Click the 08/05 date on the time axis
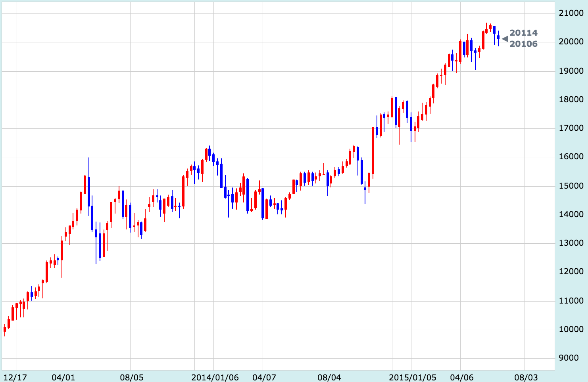Viewport: 588px width, 382px height. coord(131,377)
